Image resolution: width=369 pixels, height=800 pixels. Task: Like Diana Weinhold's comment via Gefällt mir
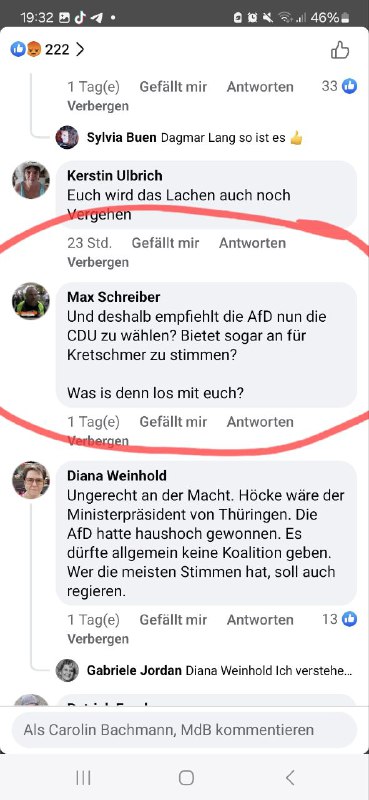pyautogui.click(x=173, y=620)
